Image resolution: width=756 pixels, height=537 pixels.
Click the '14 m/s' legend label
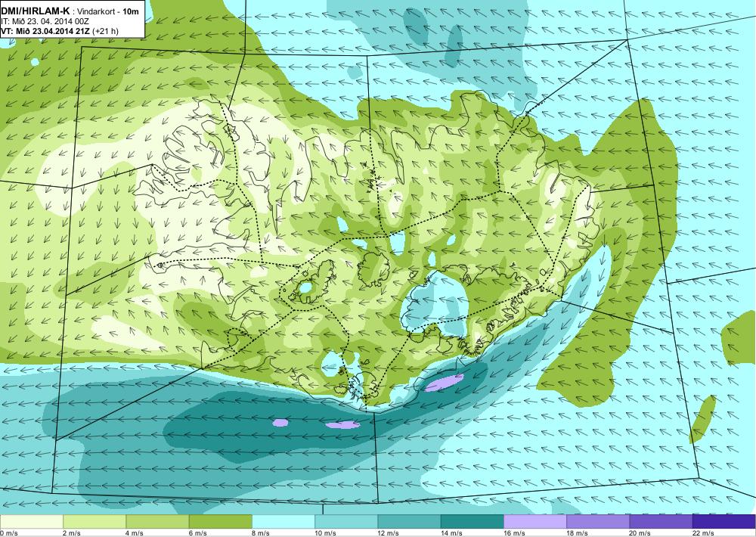point(451,533)
